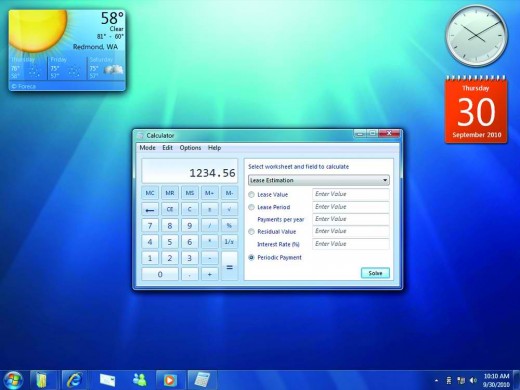Select the Lease Value radio button
The image size is (520, 390).
click(x=252, y=195)
